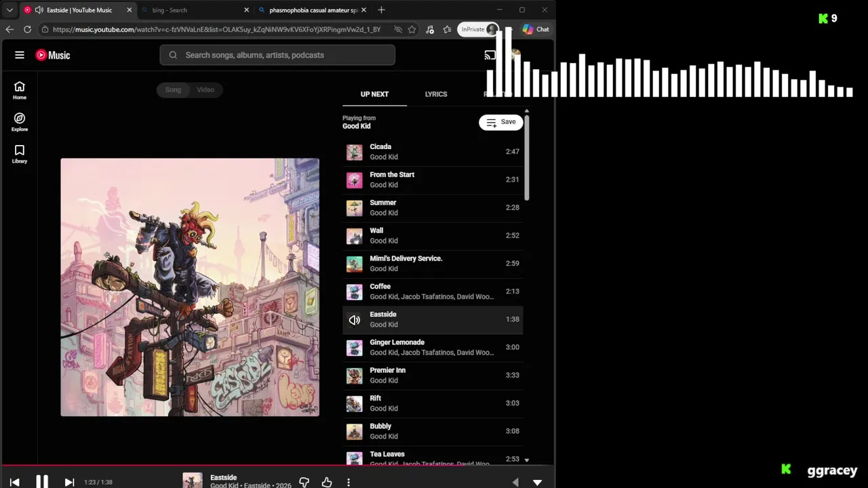The image size is (868, 488).
Task: Focus the Search songs, albums, artists field
Action: point(277,55)
